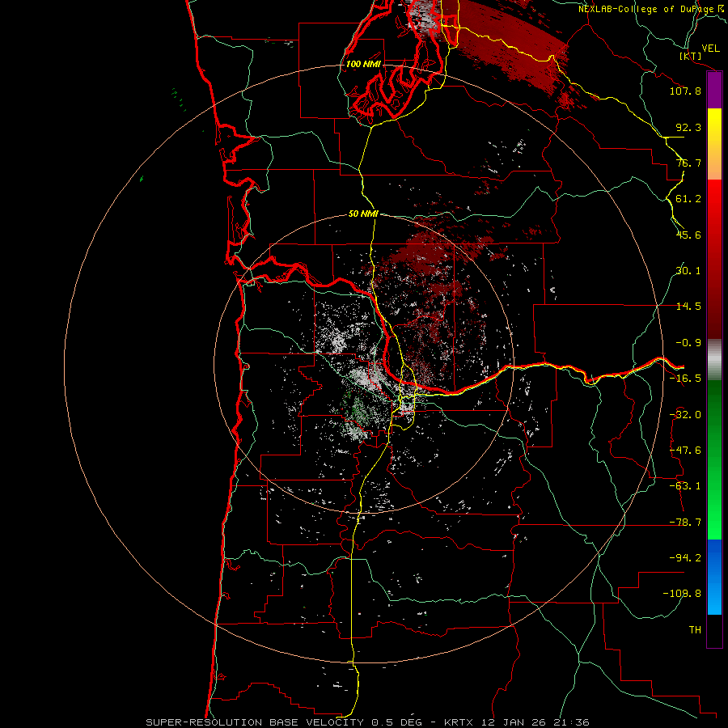Select the purple segment of the velocity color bar

tap(714, 90)
